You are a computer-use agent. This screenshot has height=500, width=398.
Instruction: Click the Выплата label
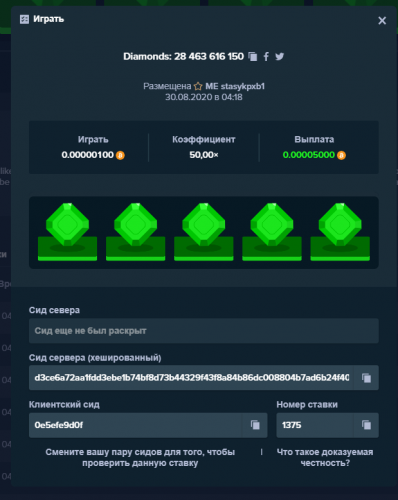tap(314, 139)
